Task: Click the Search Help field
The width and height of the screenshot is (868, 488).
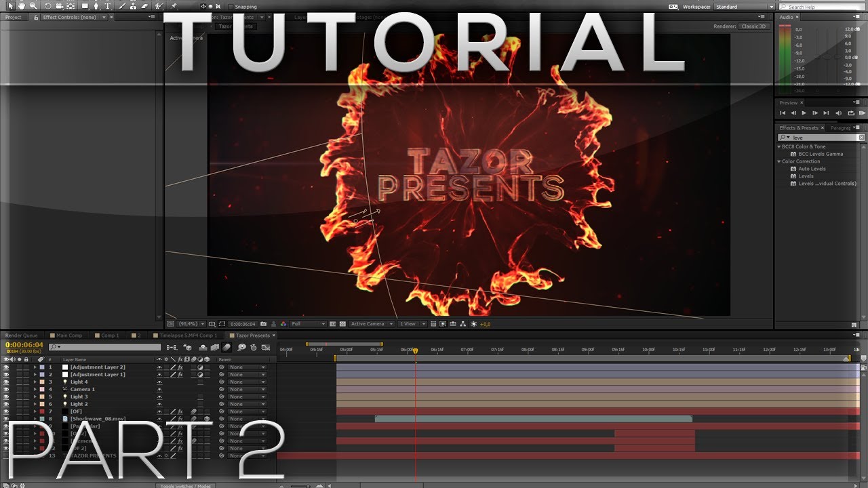Action: tap(822, 7)
